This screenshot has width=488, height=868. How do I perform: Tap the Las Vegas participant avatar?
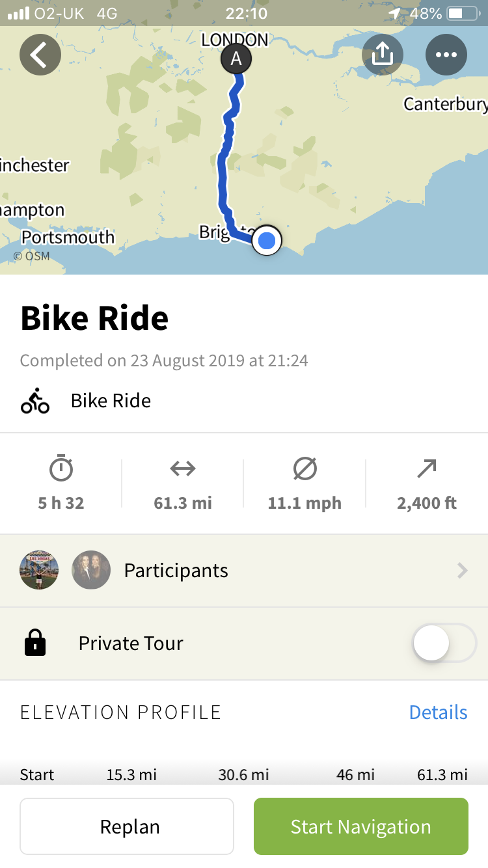pos(39,571)
